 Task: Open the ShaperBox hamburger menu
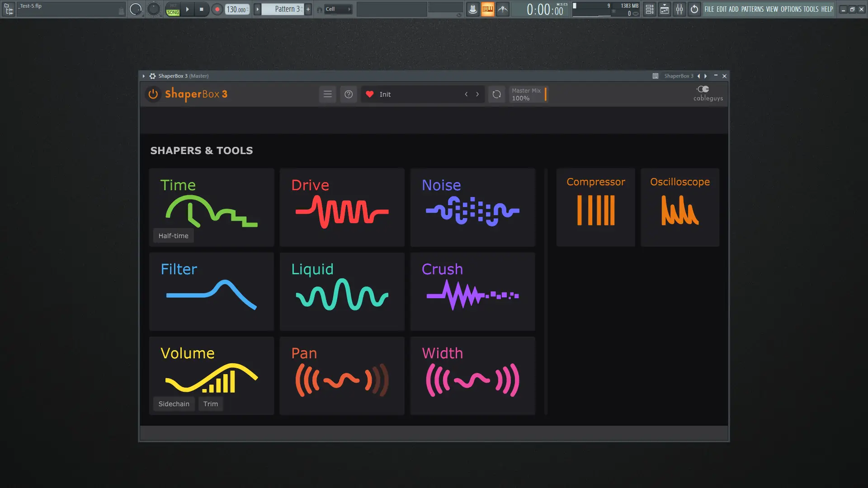[328, 94]
